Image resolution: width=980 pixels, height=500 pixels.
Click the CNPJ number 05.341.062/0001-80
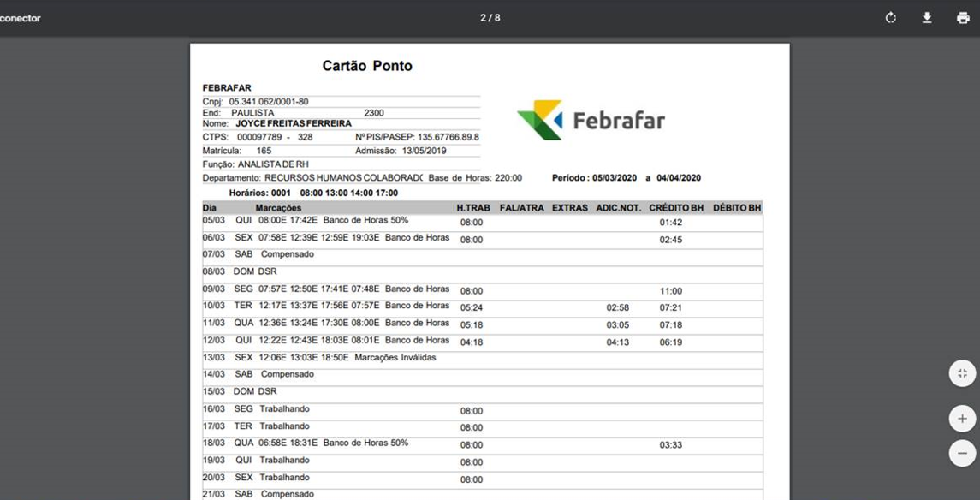pyautogui.click(x=268, y=101)
